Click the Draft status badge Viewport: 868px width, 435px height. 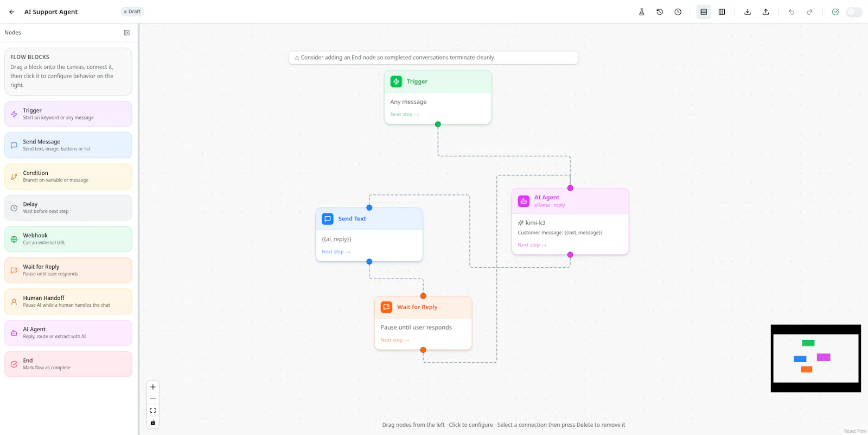pyautogui.click(x=132, y=11)
